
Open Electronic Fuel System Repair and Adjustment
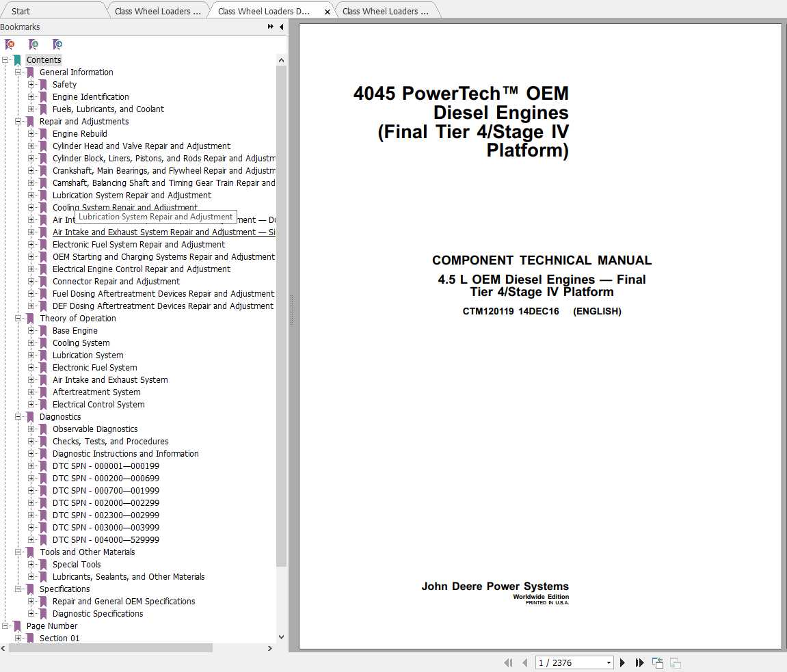(139, 245)
